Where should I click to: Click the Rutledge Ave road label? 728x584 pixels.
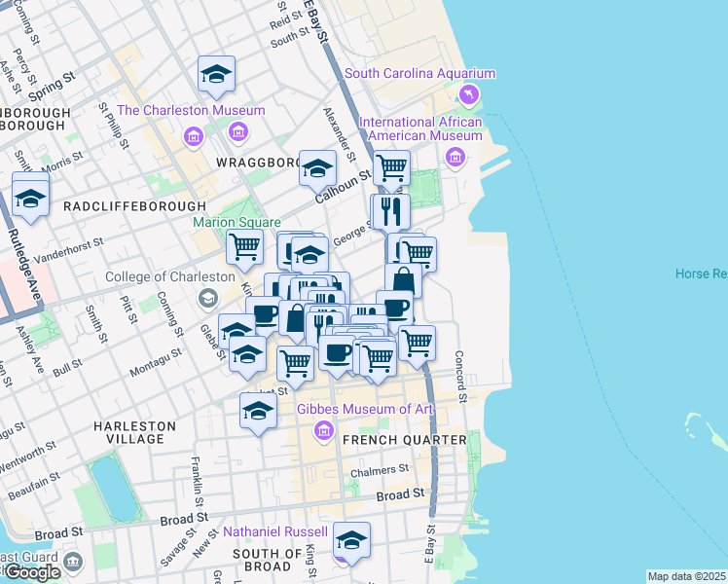tap(24, 265)
